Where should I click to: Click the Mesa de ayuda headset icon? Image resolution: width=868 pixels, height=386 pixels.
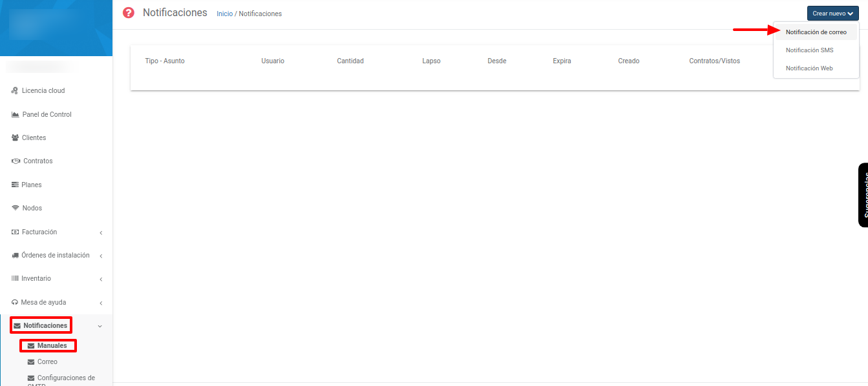tap(15, 302)
